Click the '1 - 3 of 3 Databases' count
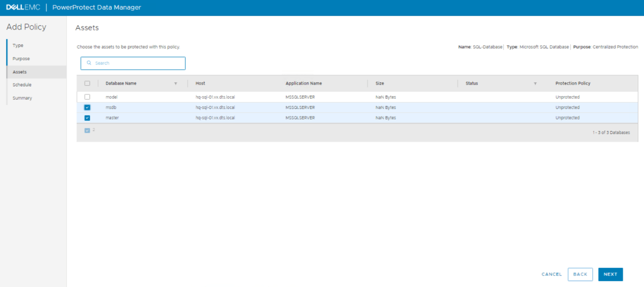Image resolution: width=644 pixels, height=287 pixels. [611, 132]
